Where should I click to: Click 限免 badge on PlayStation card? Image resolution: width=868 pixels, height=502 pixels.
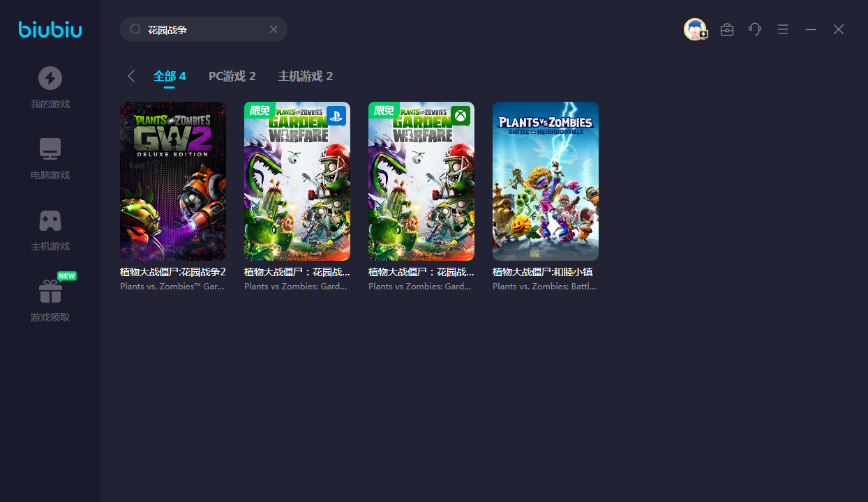(x=260, y=110)
